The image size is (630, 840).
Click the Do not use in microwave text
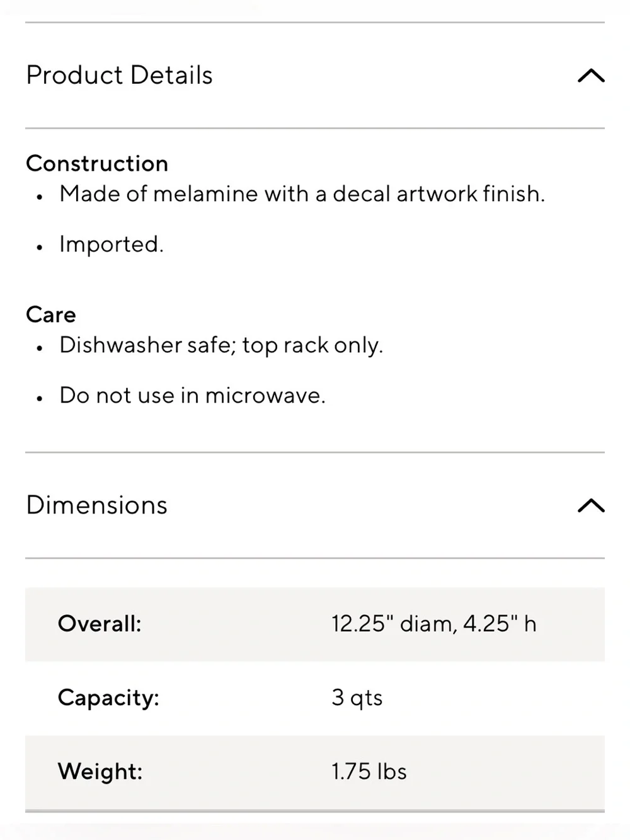click(192, 395)
